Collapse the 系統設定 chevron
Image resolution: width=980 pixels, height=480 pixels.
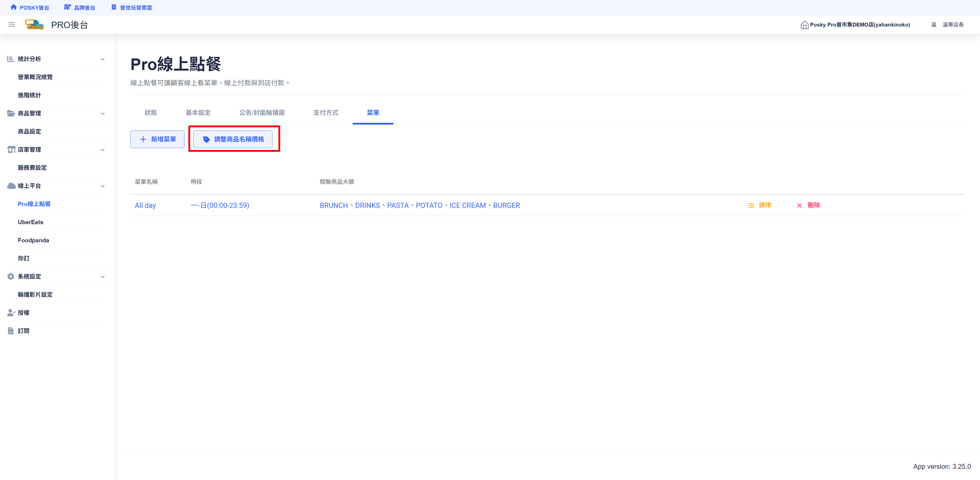pyautogui.click(x=102, y=276)
